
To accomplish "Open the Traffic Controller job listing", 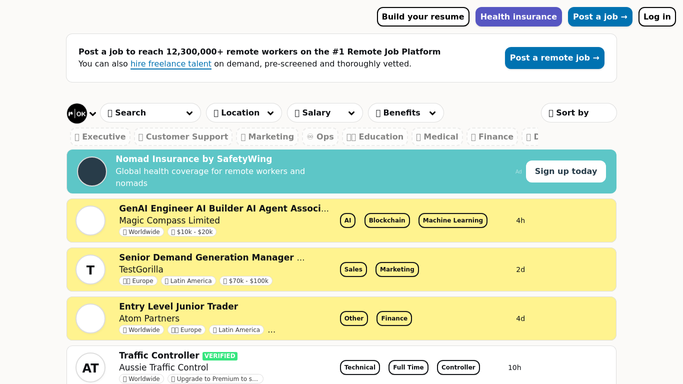I will (x=159, y=355).
